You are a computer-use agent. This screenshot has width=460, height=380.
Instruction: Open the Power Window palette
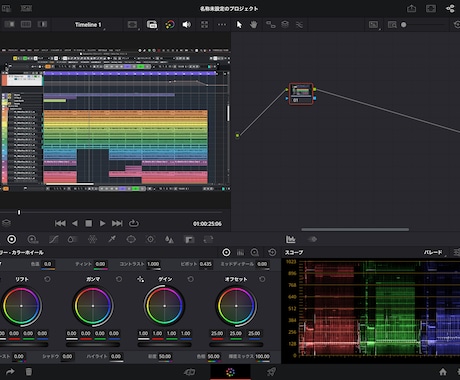(131, 239)
